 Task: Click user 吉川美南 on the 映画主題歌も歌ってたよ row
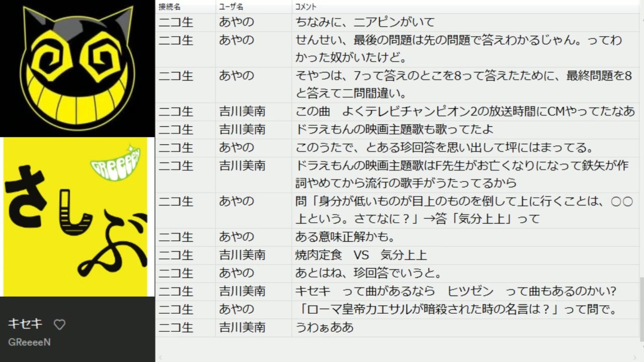(x=242, y=130)
